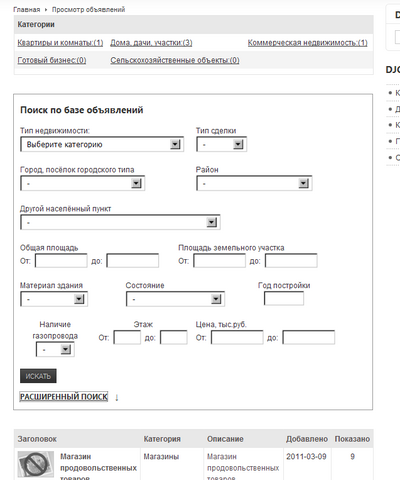Open the 'Состояние' dropdown
This screenshot has height=480, width=400.
tap(175, 299)
